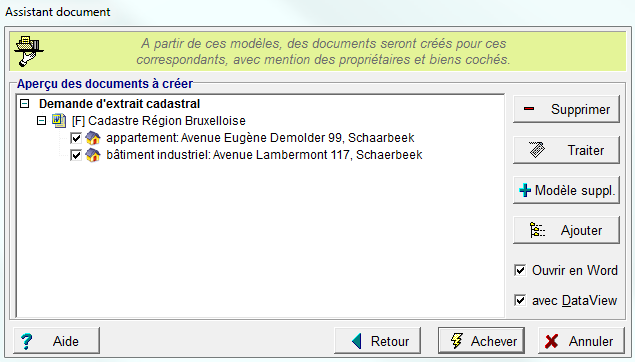The image size is (635, 362).
Task: Click the red minus icon on Supprimer
Action: [529, 109]
